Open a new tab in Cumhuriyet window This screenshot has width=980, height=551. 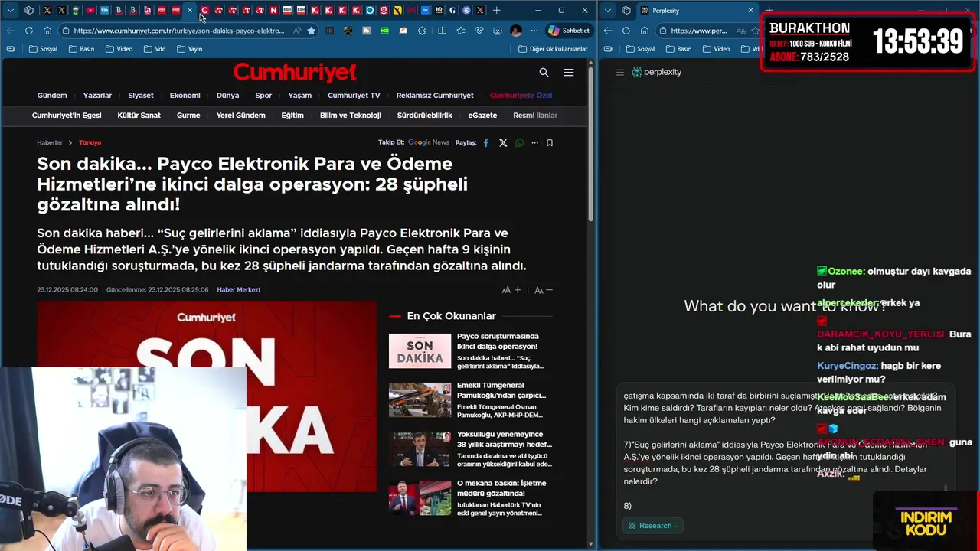point(497,10)
